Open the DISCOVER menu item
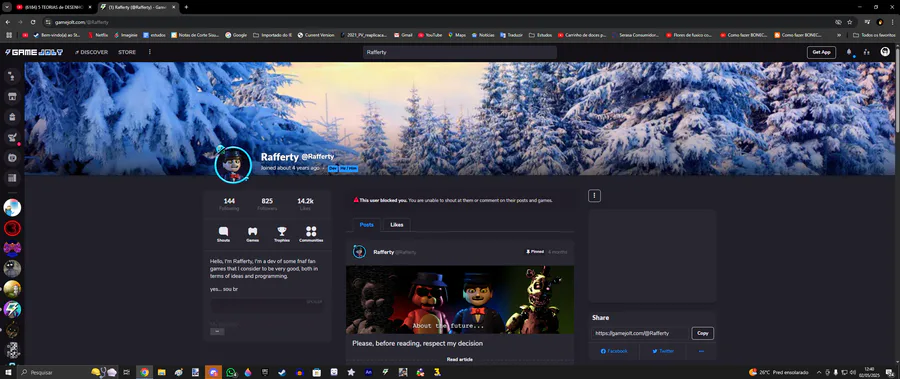Screen dimensions: 900x379 point(91,52)
